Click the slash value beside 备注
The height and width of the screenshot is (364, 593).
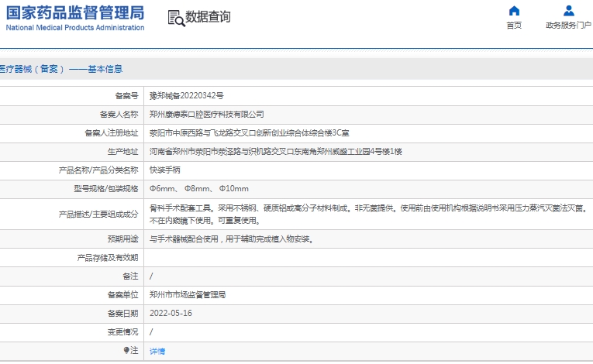(x=151, y=276)
